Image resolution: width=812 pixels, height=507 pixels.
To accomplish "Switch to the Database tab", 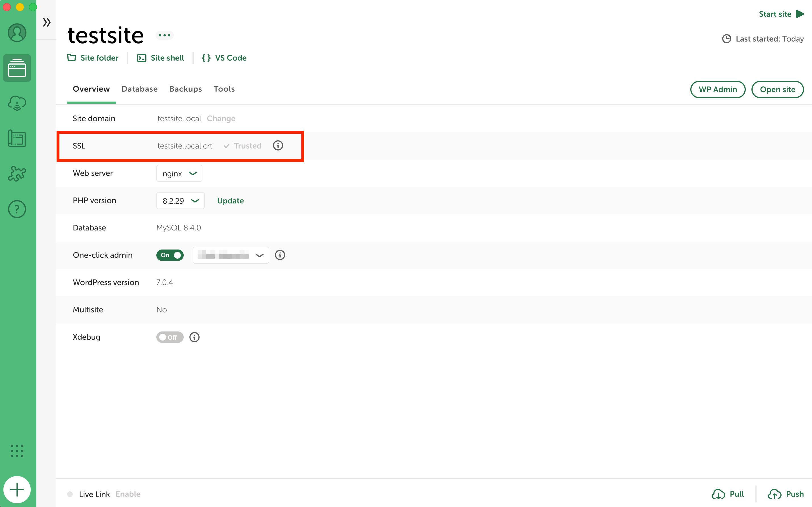I will (x=140, y=89).
